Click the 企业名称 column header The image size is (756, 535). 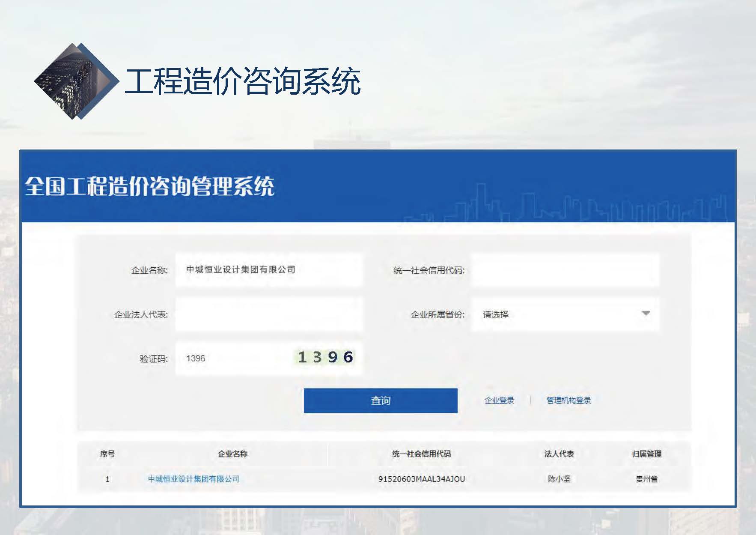pyautogui.click(x=232, y=454)
